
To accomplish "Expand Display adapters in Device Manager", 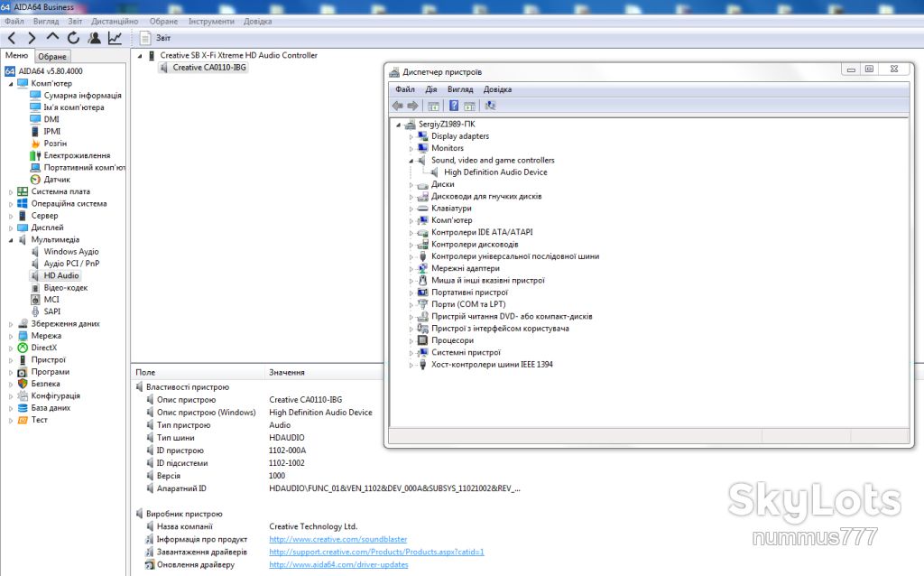I will pyautogui.click(x=411, y=137).
